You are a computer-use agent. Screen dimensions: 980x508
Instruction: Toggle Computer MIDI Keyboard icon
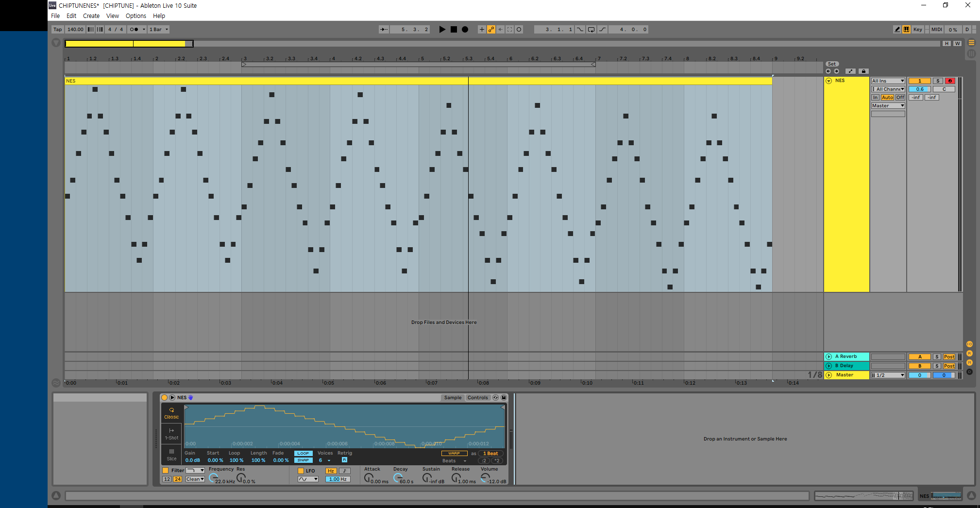[906, 30]
